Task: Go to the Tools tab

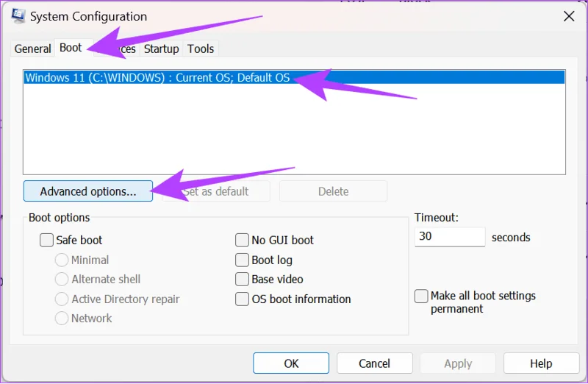Action: click(201, 49)
